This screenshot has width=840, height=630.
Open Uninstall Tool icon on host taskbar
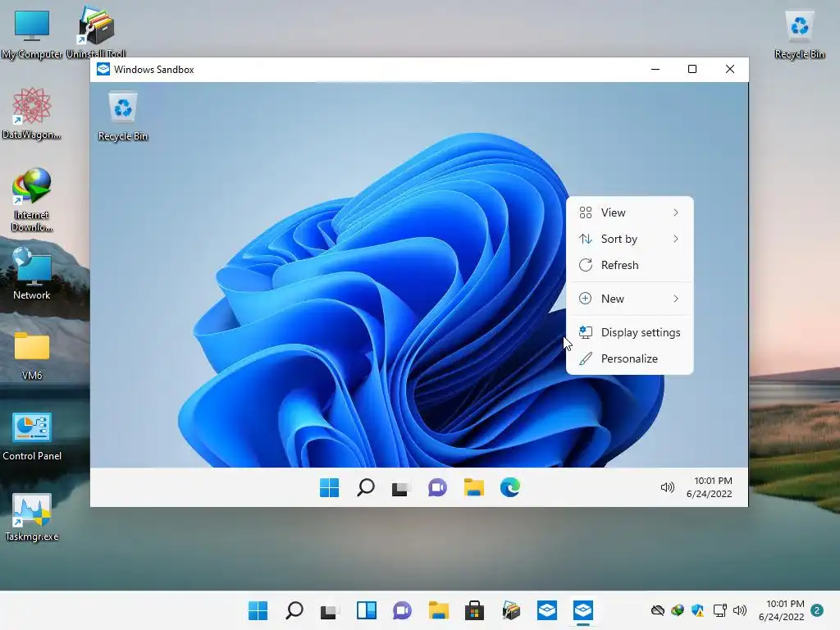tap(510, 610)
